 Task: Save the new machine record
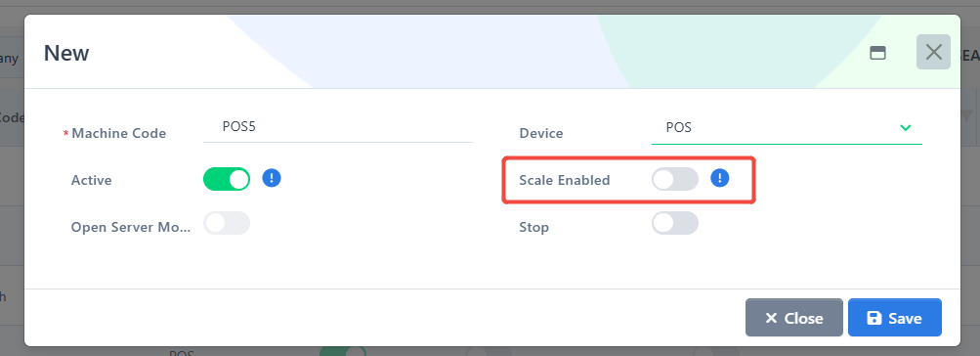pos(894,318)
